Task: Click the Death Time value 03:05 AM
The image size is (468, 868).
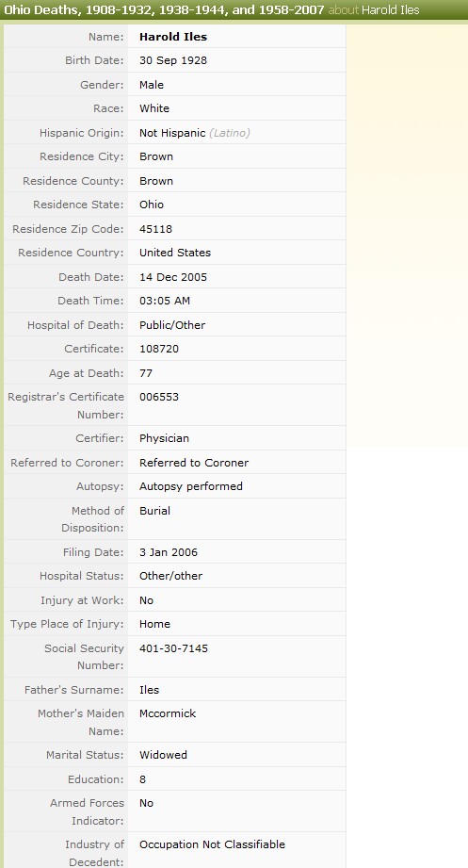Action: [x=165, y=301]
